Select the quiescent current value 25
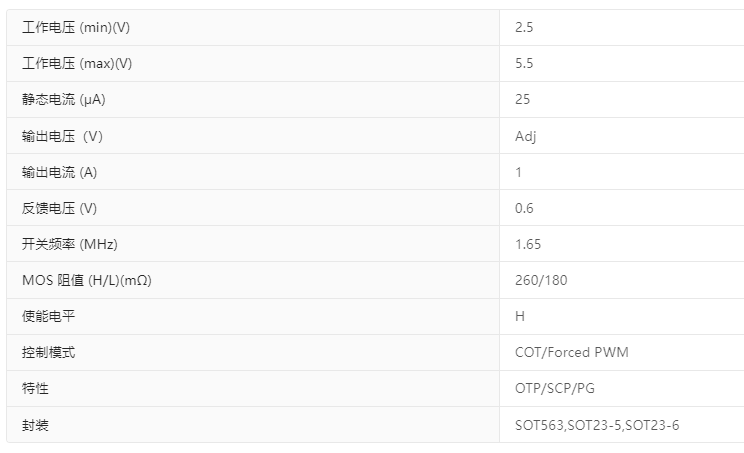 [x=522, y=99]
